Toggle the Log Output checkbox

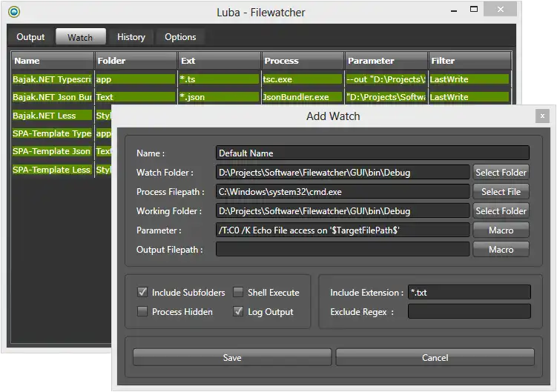pyautogui.click(x=238, y=311)
